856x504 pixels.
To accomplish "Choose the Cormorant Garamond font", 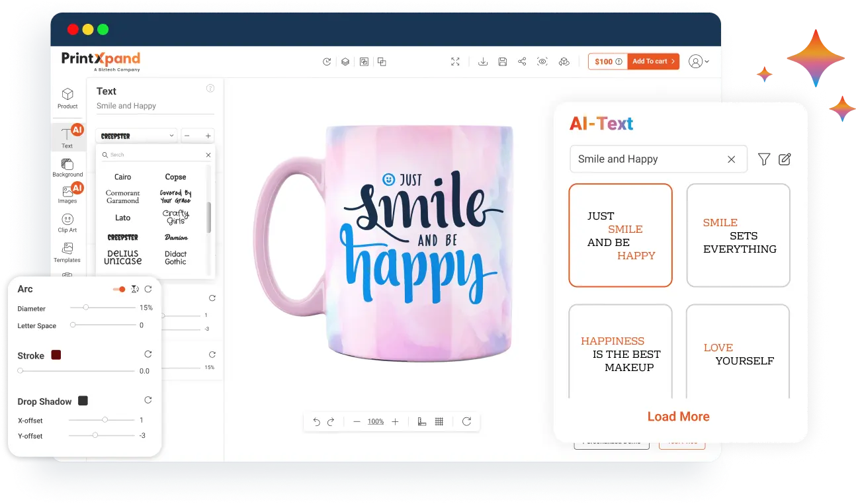I will 122,196.
